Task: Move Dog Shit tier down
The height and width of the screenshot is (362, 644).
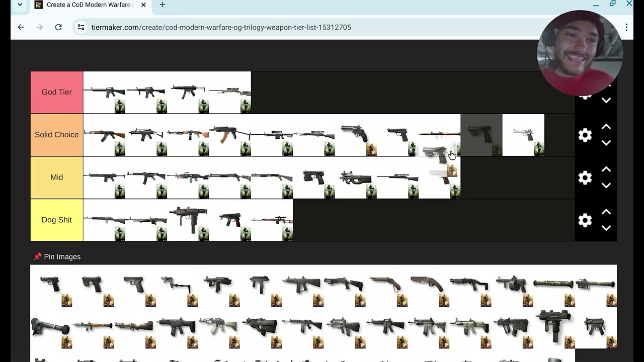Action: [x=606, y=228]
